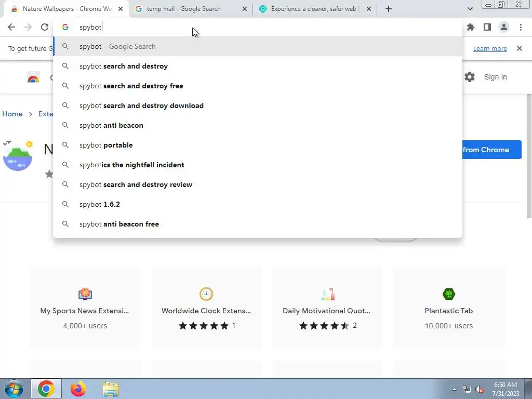Close the Nature Wallpapers tab
This screenshot has width=532, height=399.
(121, 9)
